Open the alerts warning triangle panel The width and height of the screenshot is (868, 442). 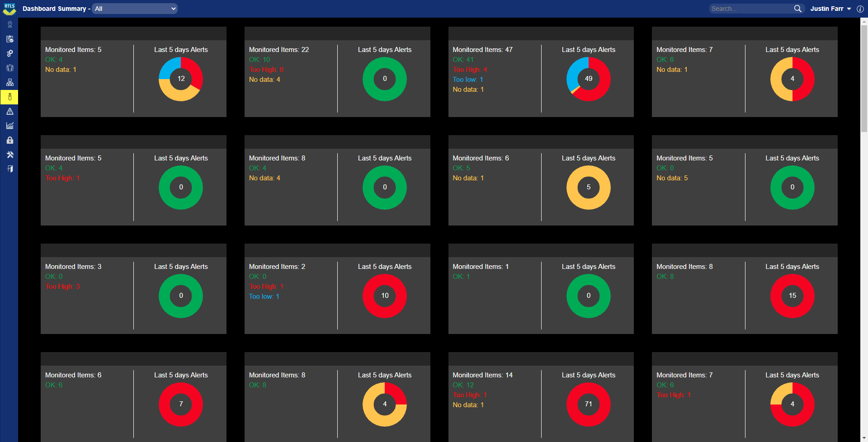[9, 111]
